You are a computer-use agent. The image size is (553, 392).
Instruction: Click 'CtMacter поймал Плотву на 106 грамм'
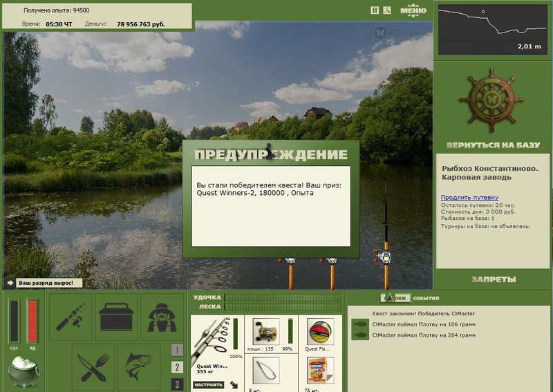pos(424,324)
